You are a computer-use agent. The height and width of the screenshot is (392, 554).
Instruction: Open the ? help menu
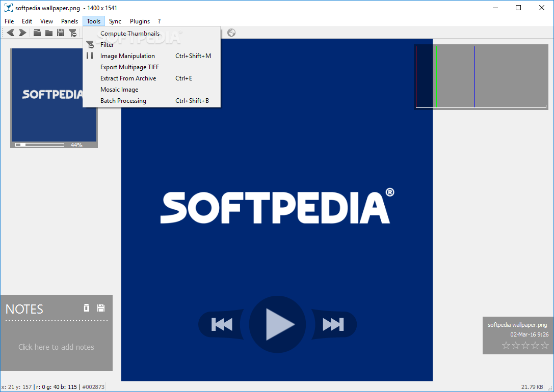(160, 21)
